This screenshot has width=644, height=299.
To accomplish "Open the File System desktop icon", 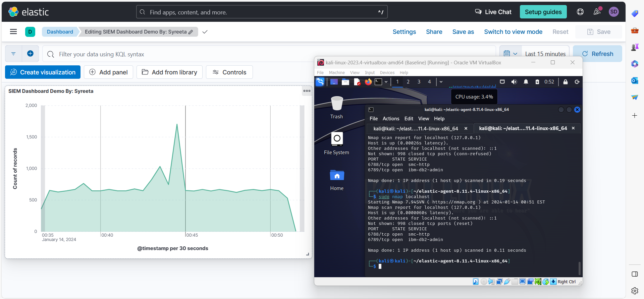I will pos(337,143).
